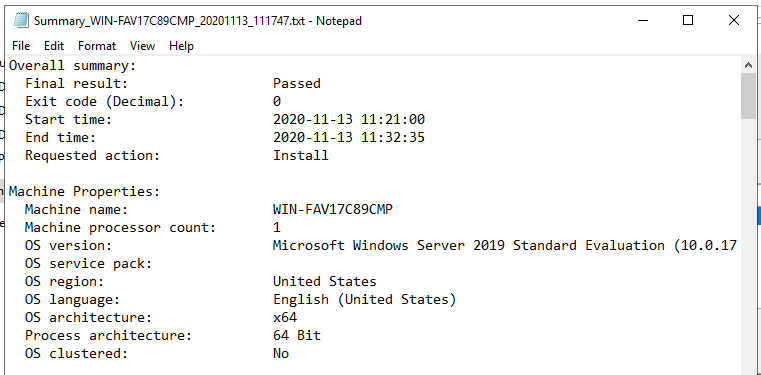The image size is (761, 375).
Task: Close the Notepad window
Action: 733,21
